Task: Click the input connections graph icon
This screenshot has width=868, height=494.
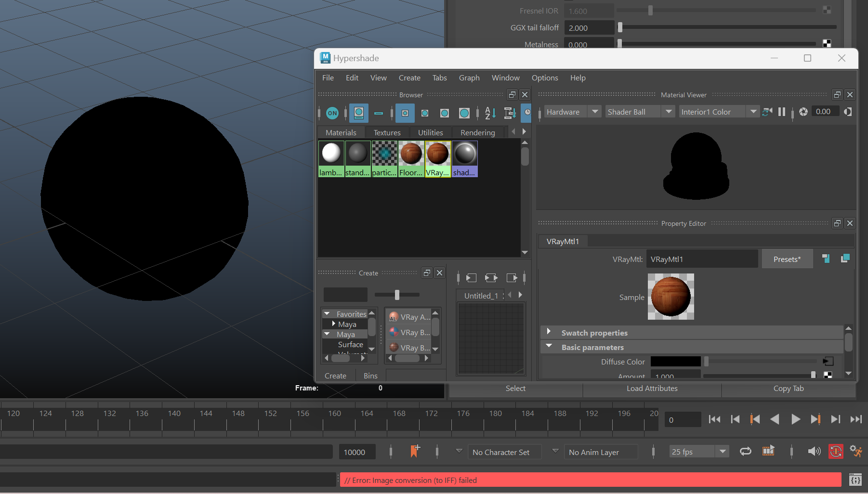Action: [x=472, y=278]
